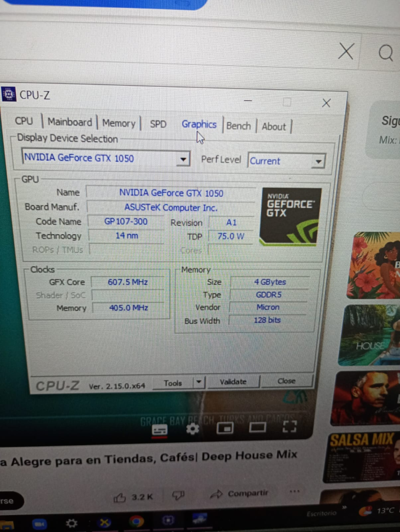The image size is (400, 532).
Task: Like the video with thumbs up
Action: 122,497
